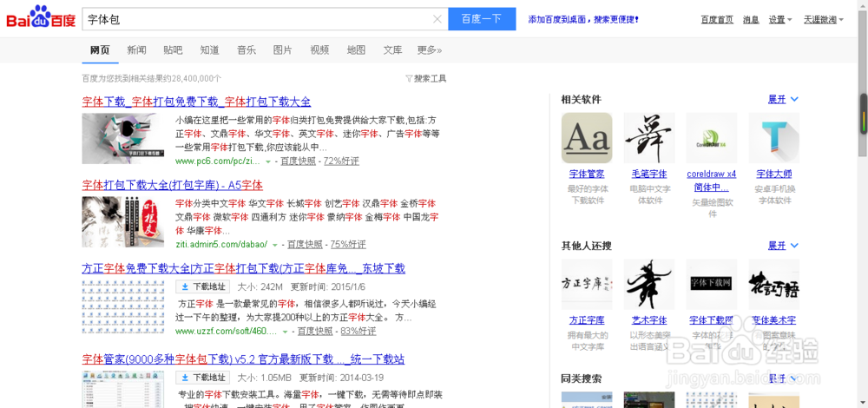
Task: Click the scrollbar up arrow
Action: click(x=863, y=4)
